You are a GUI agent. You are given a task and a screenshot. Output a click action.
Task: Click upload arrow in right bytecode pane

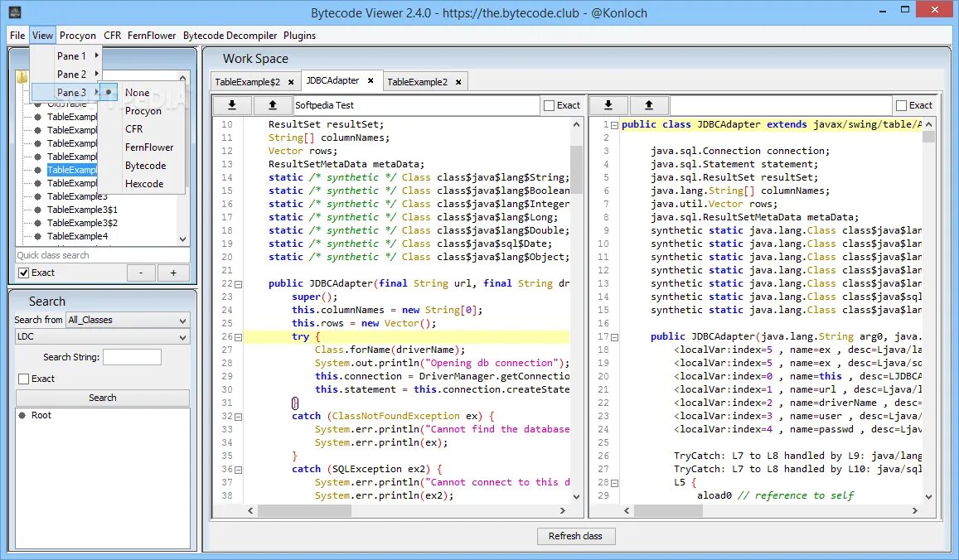click(x=649, y=105)
